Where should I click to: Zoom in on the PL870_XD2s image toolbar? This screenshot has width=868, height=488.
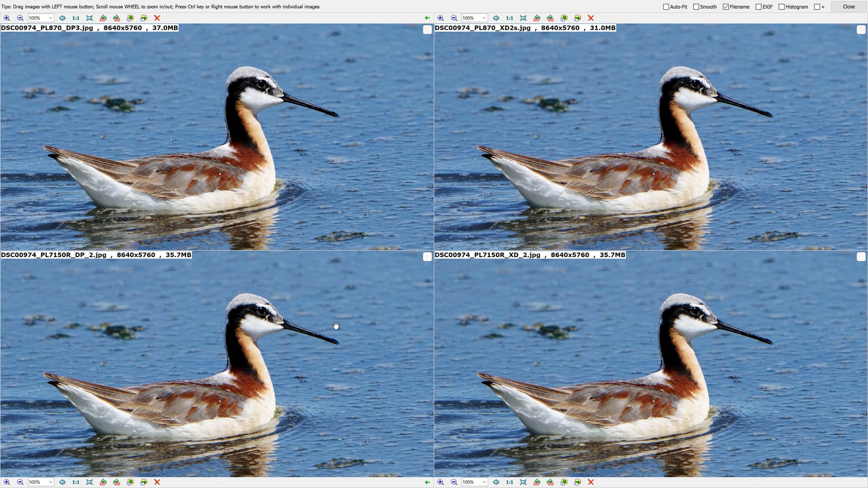441,18
